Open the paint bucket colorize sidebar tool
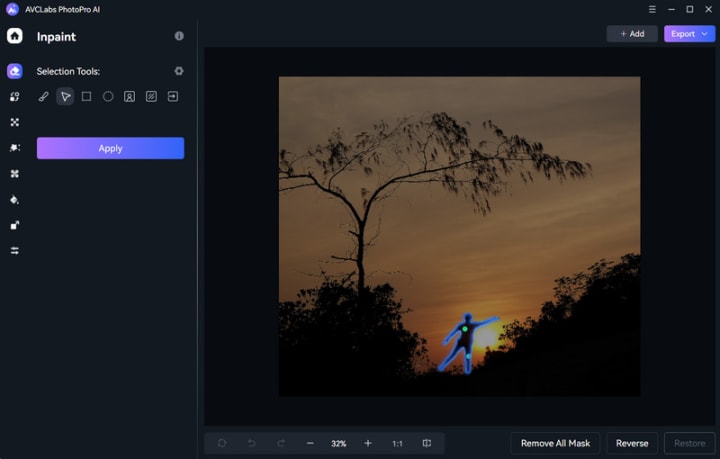Screen dimensions: 720x459 pyautogui.click(x=15, y=200)
